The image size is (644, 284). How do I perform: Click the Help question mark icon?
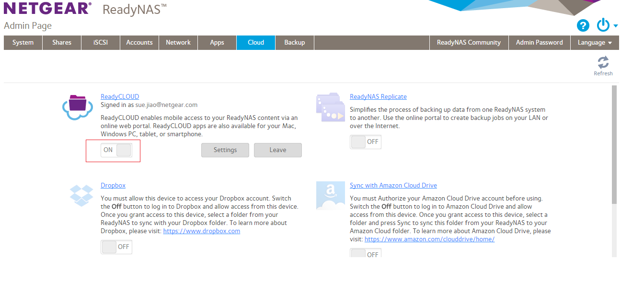coord(583,25)
